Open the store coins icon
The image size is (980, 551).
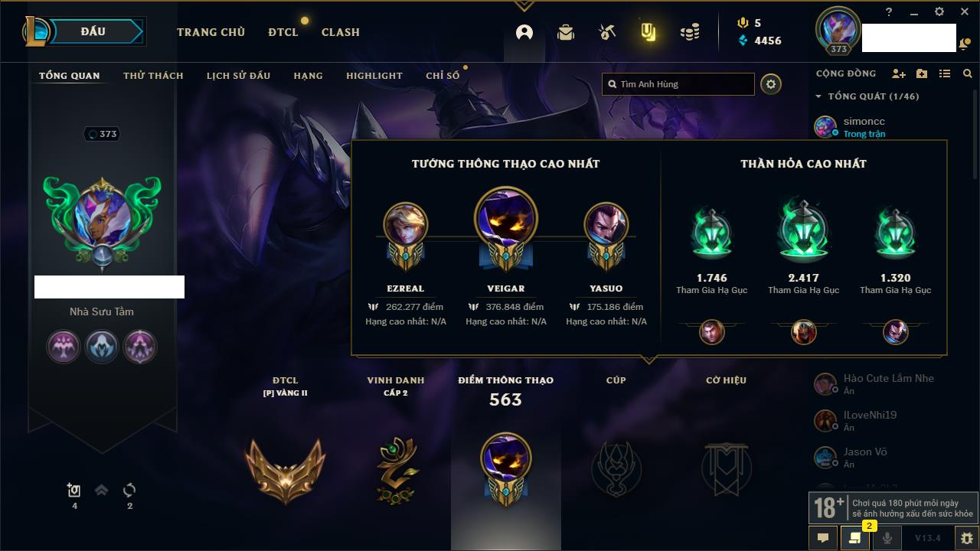tap(690, 32)
